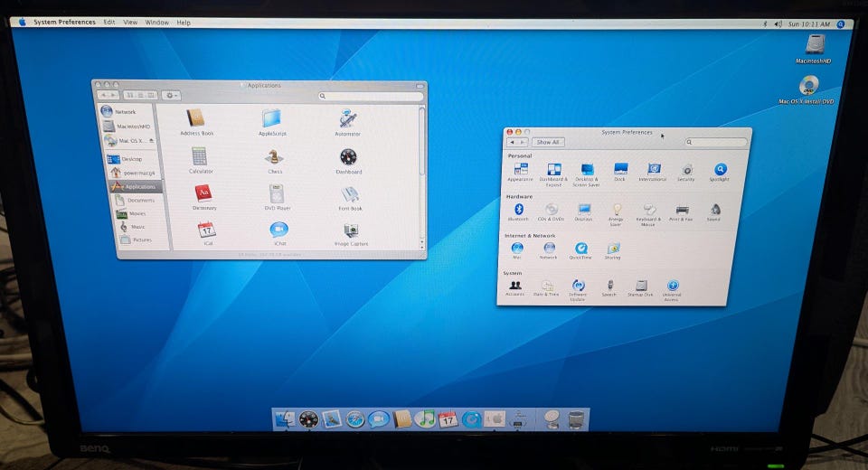Open Software Update preferences
868x470 pixels.
pos(578,289)
